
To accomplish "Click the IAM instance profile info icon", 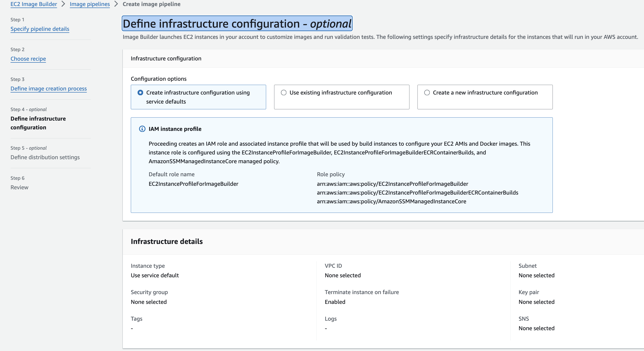I will [x=142, y=129].
